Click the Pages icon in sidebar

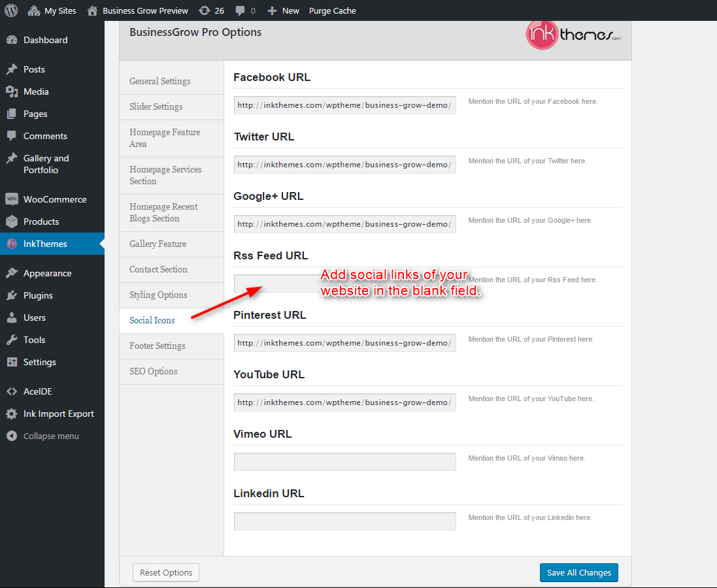(x=12, y=114)
